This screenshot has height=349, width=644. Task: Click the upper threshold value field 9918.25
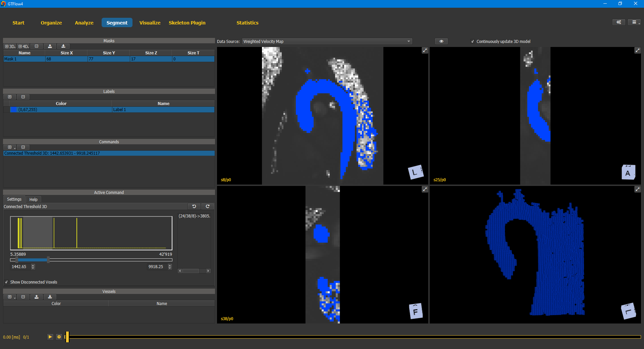click(157, 267)
